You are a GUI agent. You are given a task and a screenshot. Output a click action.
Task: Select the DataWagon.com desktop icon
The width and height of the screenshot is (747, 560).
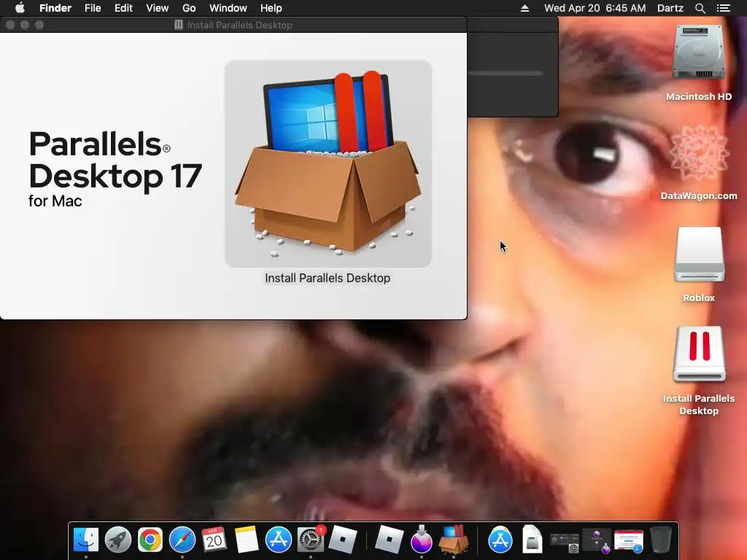699,152
